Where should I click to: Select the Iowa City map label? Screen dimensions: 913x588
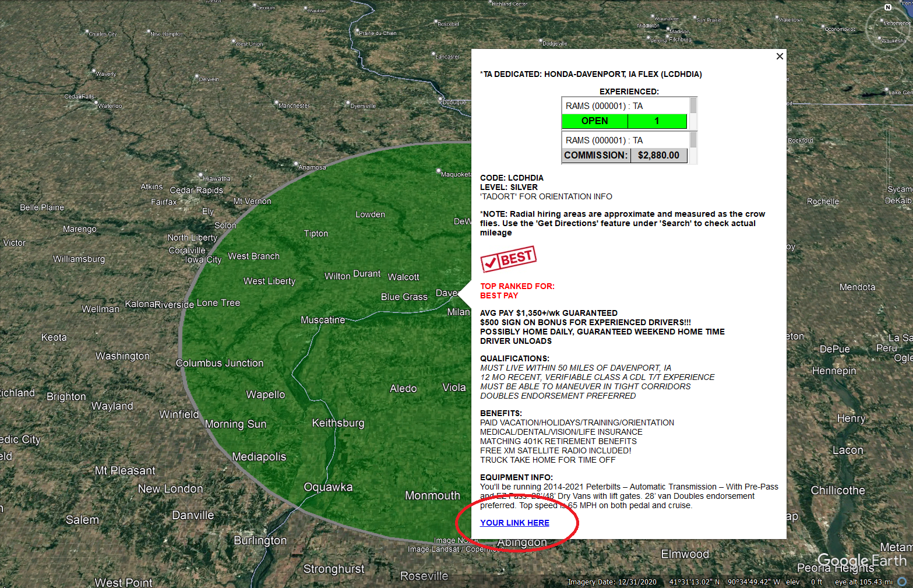click(x=203, y=260)
